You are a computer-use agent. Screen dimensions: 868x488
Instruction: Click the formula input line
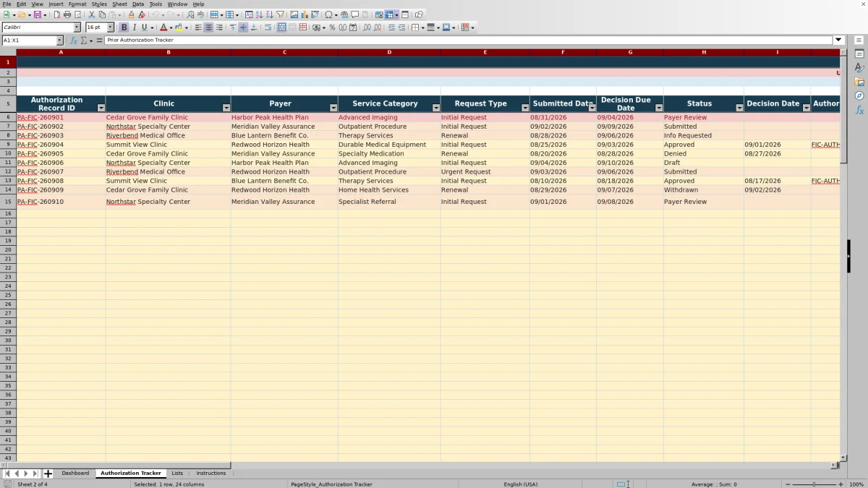(x=469, y=40)
